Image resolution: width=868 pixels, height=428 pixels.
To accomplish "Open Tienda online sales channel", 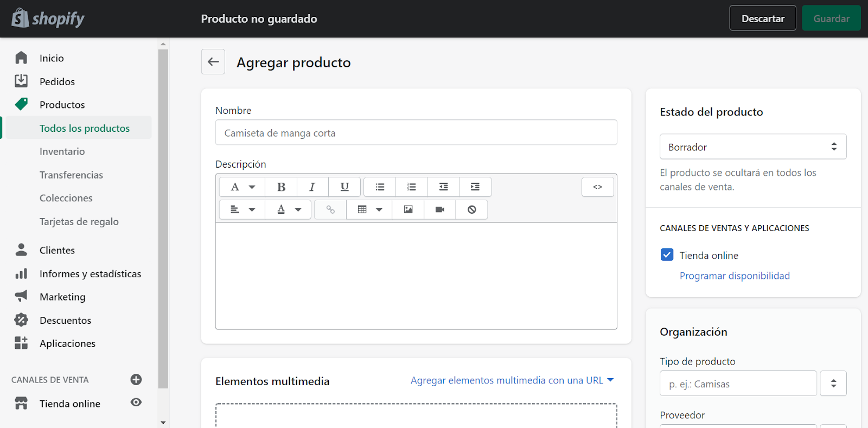I will pos(69,404).
